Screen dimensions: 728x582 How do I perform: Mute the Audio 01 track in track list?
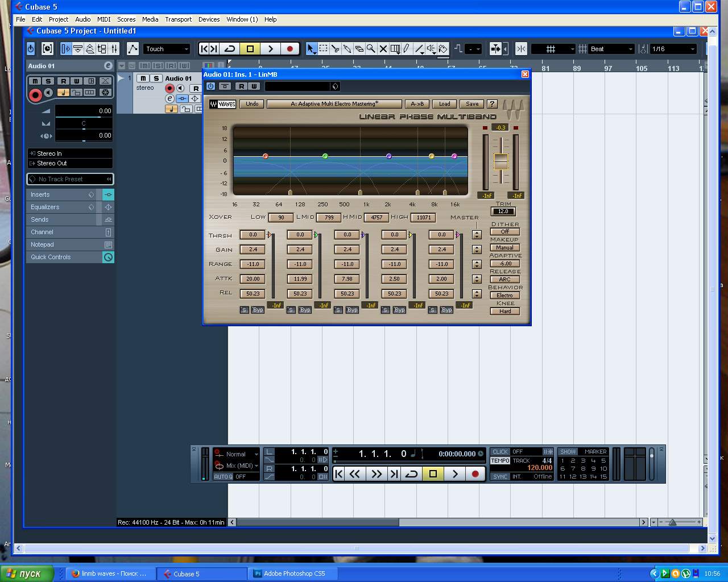click(x=143, y=78)
